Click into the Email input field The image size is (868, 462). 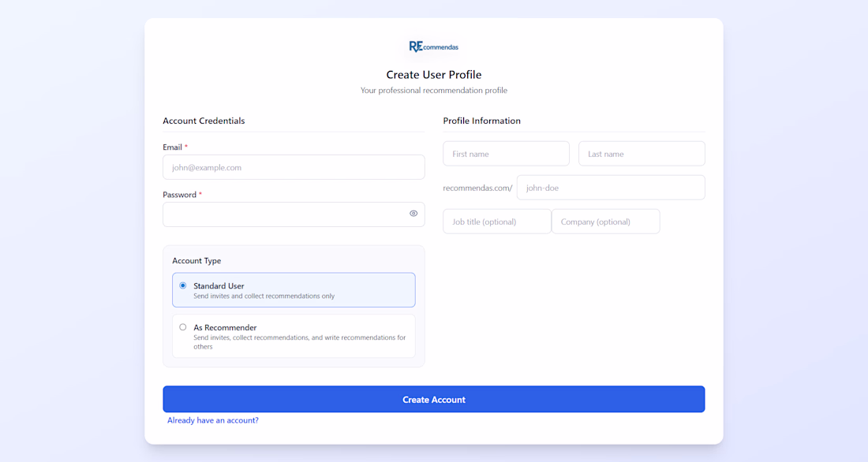(x=294, y=167)
